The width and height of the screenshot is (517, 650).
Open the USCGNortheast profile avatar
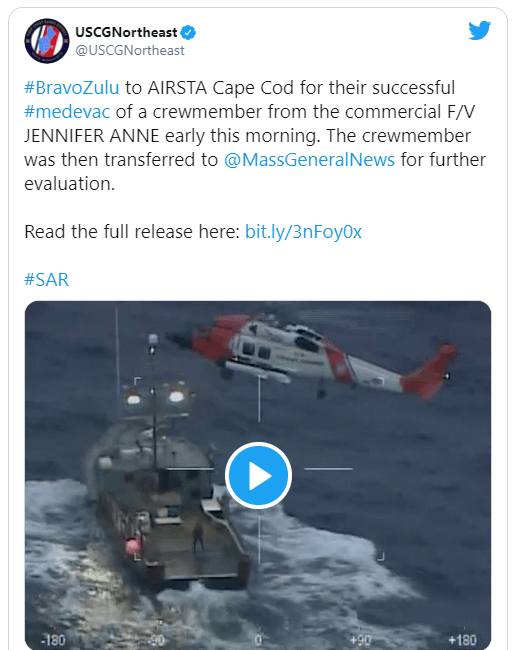coord(47,41)
